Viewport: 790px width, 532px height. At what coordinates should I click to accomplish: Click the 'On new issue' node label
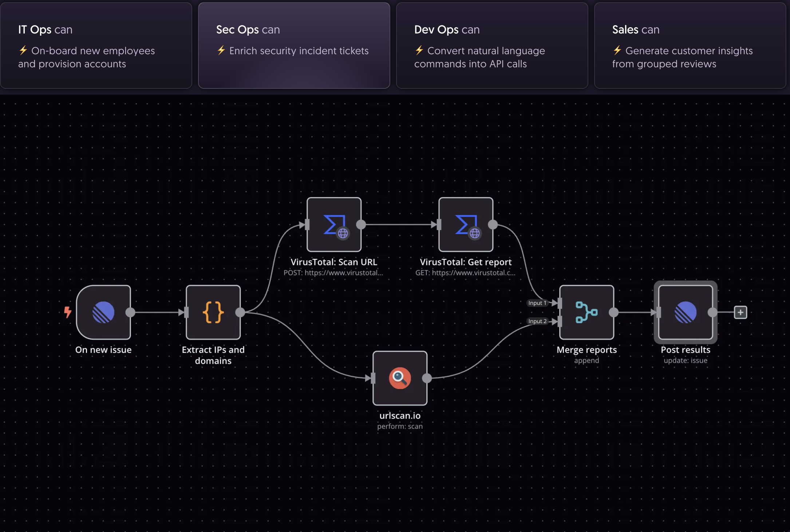pyautogui.click(x=103, y=350)
